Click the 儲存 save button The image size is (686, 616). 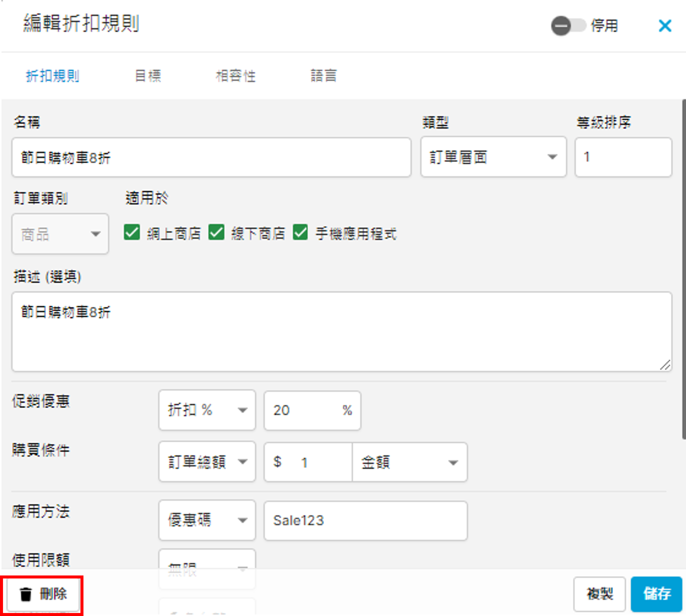click(656, 594)
